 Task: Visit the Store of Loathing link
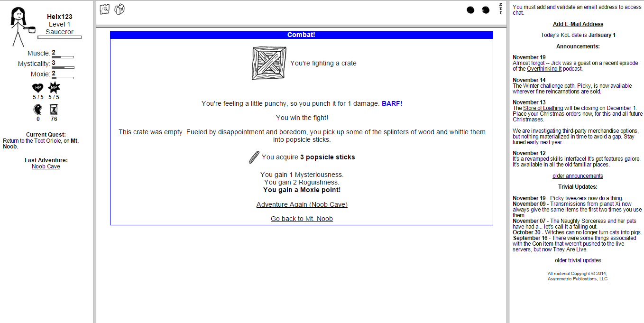pos(543,108)
